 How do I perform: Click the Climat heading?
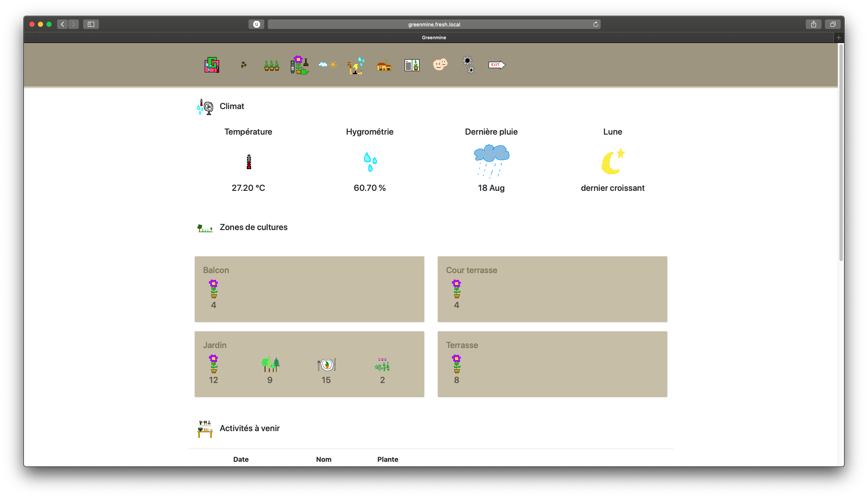click(x=232, y=106)
